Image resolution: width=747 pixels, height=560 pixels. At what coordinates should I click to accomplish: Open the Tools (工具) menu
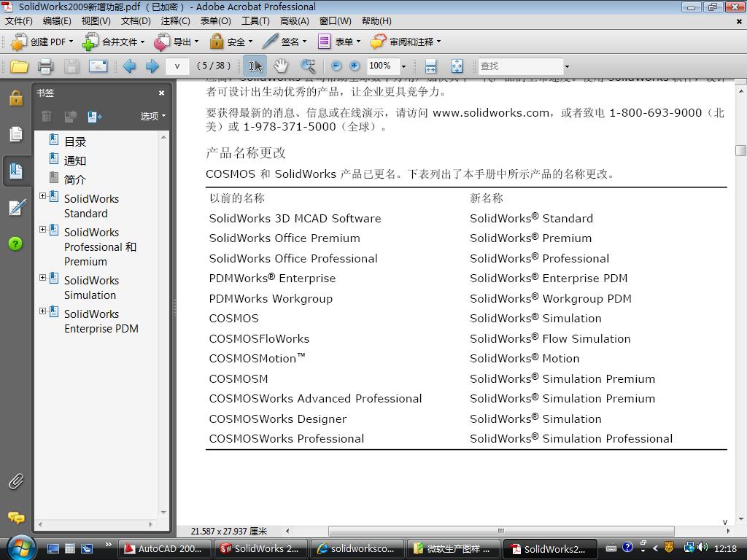pyautogui.click(x=255, y=21)
